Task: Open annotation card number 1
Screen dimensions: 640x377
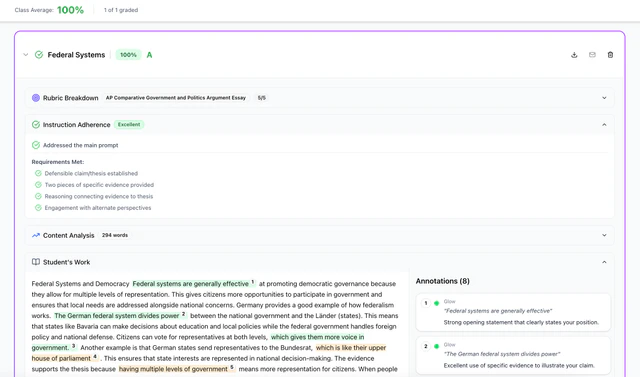Action: tap(513, 312)
